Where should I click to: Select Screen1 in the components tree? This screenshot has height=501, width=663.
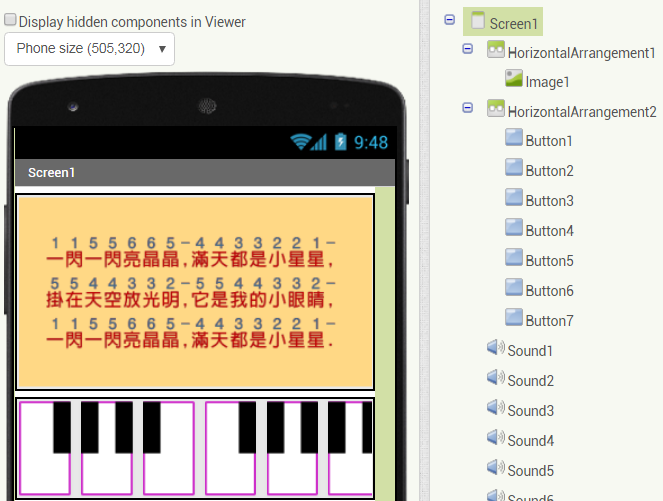(514, 24)
